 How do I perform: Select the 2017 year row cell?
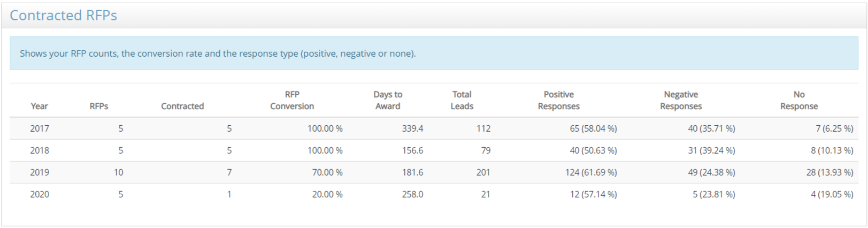tap(40, 128)
